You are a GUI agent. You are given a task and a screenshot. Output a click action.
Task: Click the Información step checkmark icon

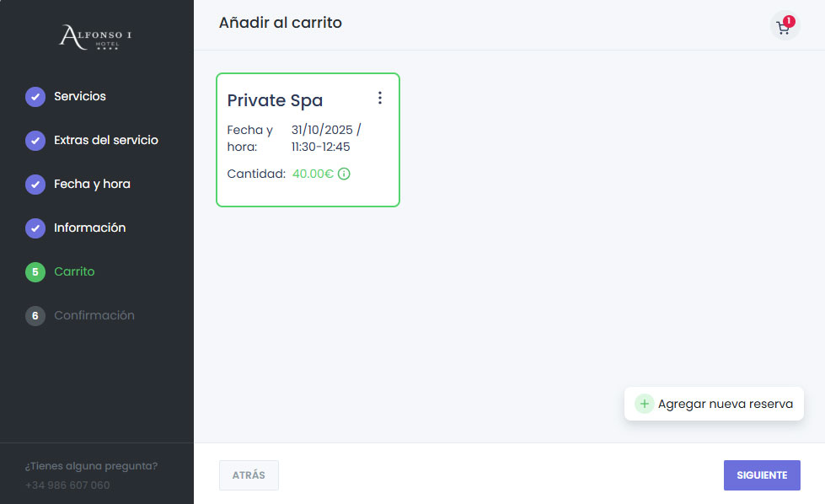[x=35, y=228]
